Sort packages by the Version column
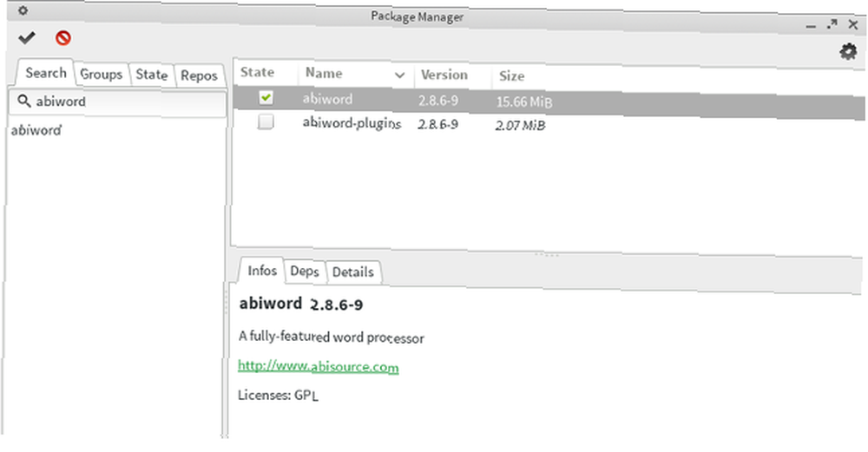This screenshot has height=452, width=868. pos(444,75)
